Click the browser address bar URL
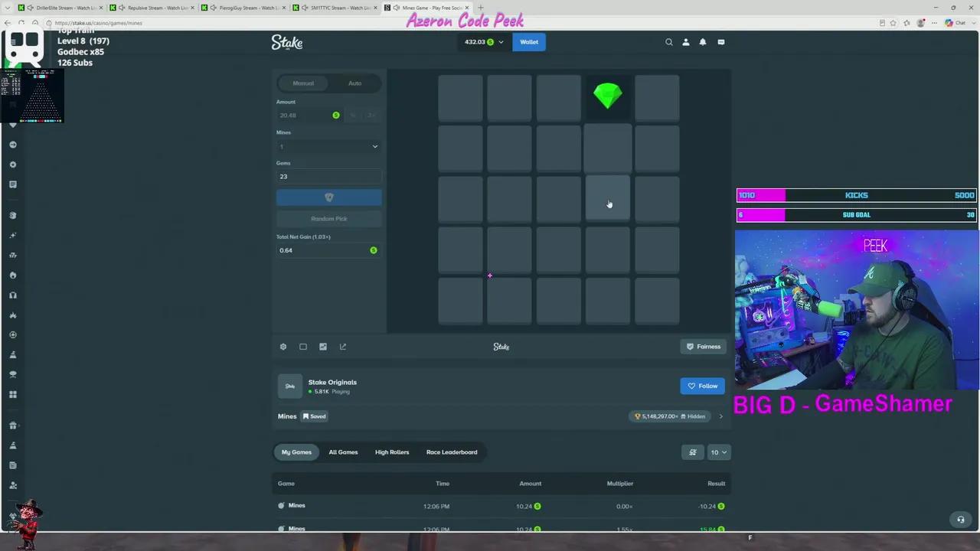 [99, 23]
